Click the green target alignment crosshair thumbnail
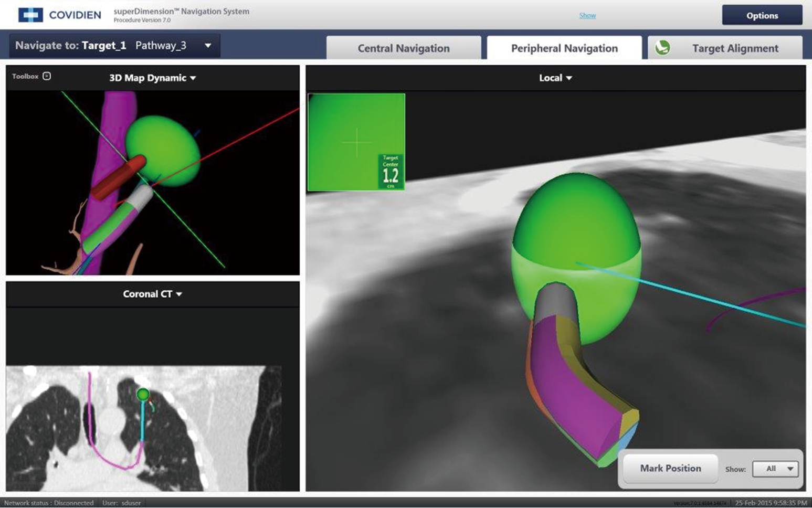 pos(356,142)
